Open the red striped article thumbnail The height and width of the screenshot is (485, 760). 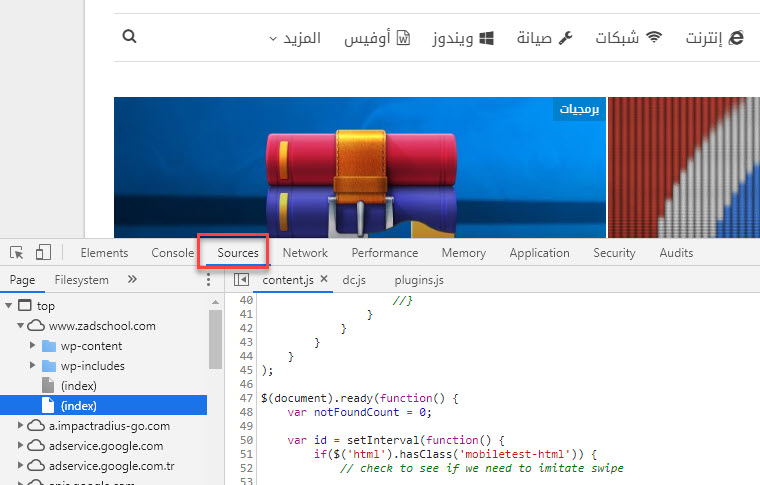click(684, 168)
